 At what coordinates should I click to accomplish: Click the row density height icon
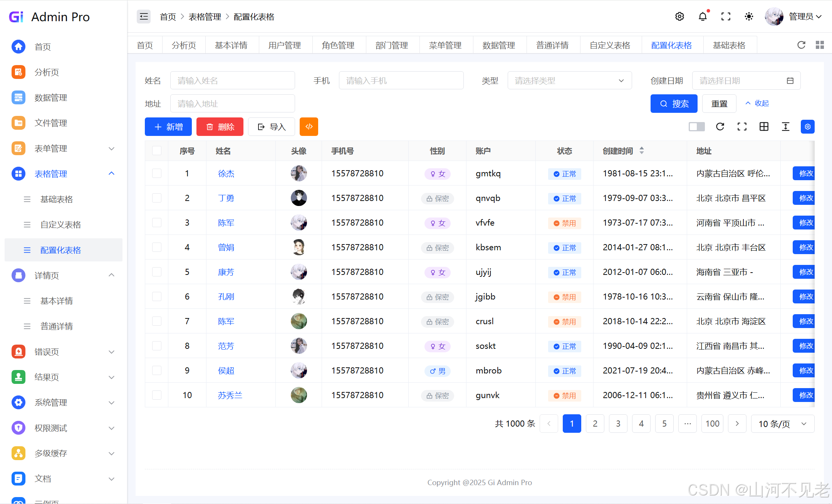click(x=785, y=127)
